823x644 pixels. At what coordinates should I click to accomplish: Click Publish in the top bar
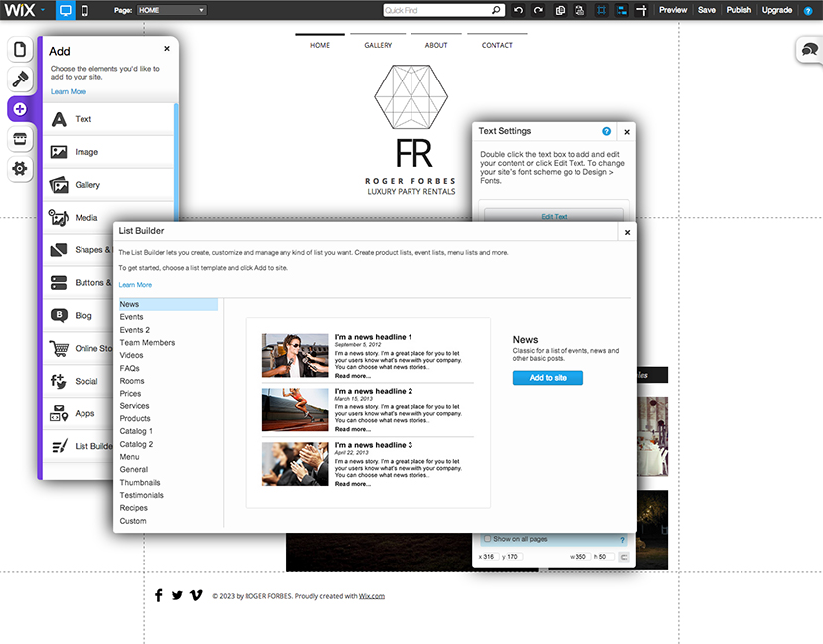click(x=739, y=10)
